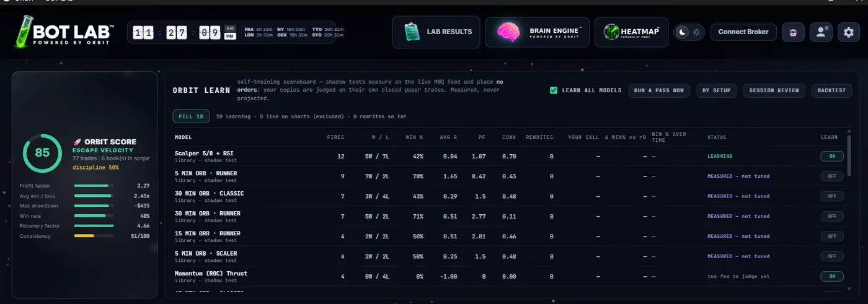Click the -1.00 Avg R cell
The image size is (868, 304).
tap(448, 276)
